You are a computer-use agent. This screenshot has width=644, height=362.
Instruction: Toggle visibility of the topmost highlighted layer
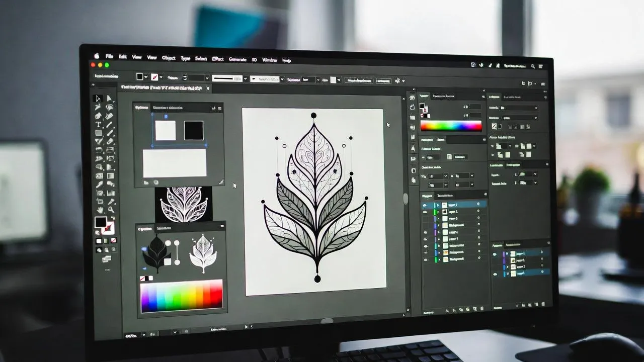[x=425, y=205]
